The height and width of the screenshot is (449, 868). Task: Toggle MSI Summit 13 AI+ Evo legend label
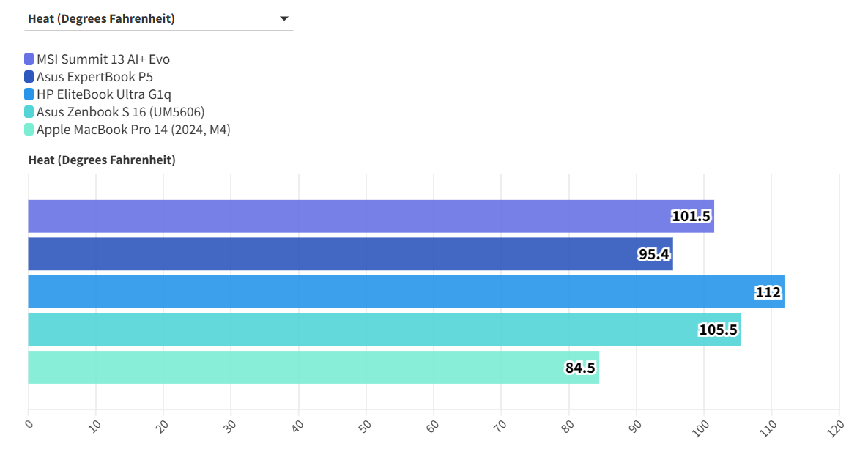click(103, 59)
